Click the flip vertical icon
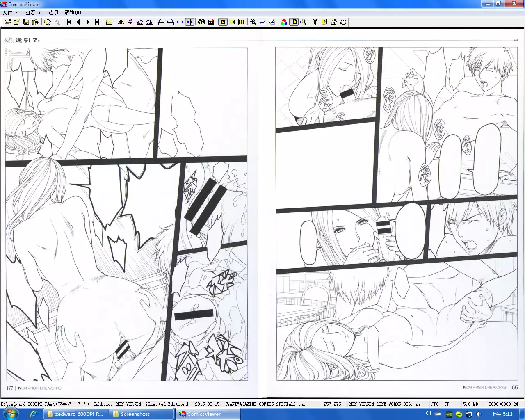This screenshot has width=525, height=420. pos(130,22)
